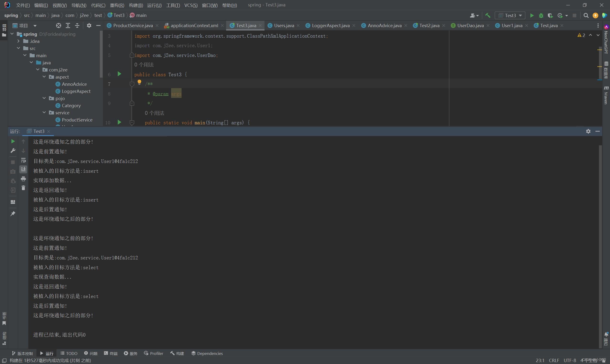Open project panel settings gear
This screenshot has height=364, width=610.
pos(89,25)
